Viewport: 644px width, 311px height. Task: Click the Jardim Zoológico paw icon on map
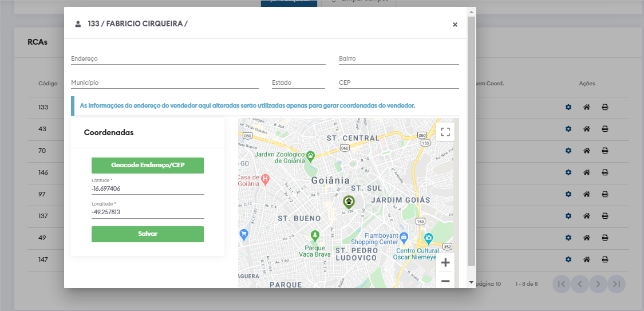click(310, 155)
